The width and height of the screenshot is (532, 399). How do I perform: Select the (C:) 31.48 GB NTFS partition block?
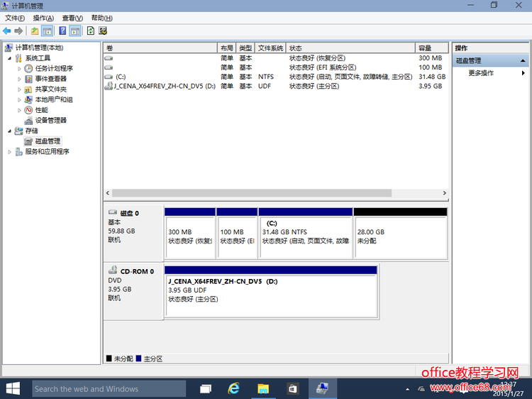[x=305, y=234]
